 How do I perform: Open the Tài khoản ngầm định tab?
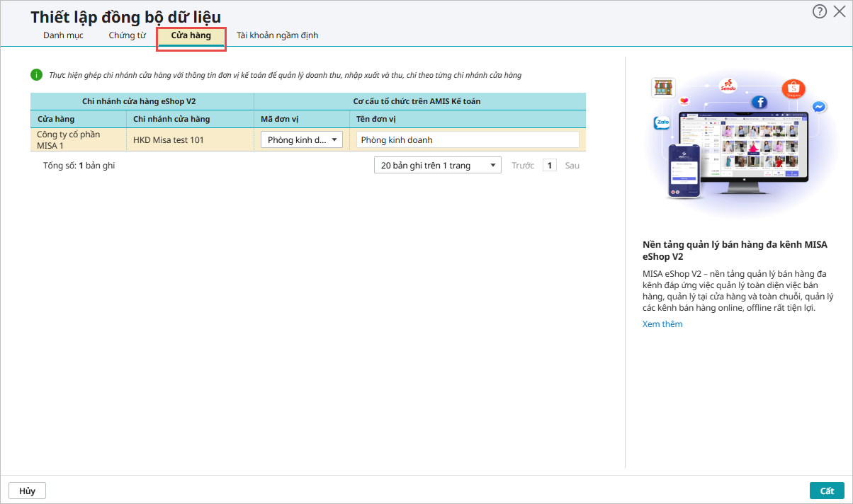point(277,35)
